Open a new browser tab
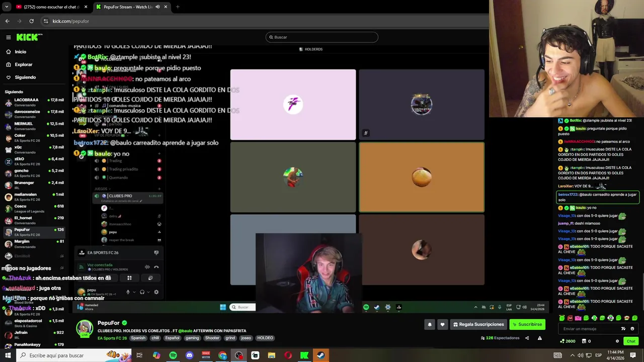This screenshot has height=362, width=644. click(178, 7)
